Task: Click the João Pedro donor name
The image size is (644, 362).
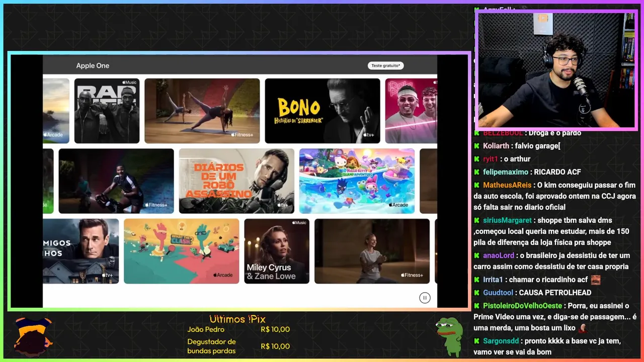Action: click(x=206, y=329)
